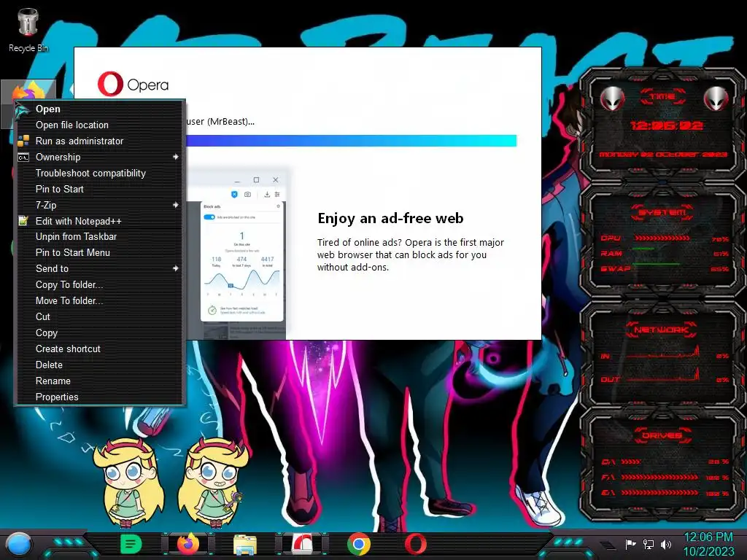Select Edit with Notepad++
The image size is (747, 560).
[99, 221]
